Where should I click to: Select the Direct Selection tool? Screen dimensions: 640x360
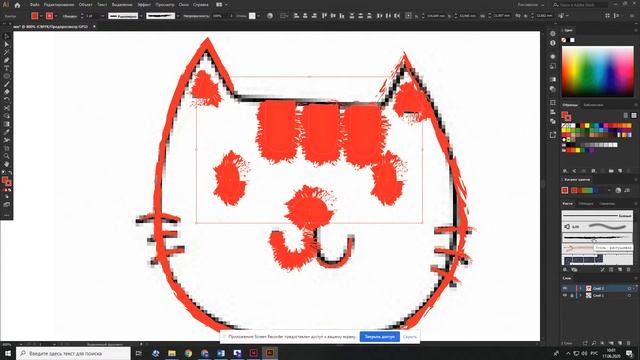(x=7, y=44)
